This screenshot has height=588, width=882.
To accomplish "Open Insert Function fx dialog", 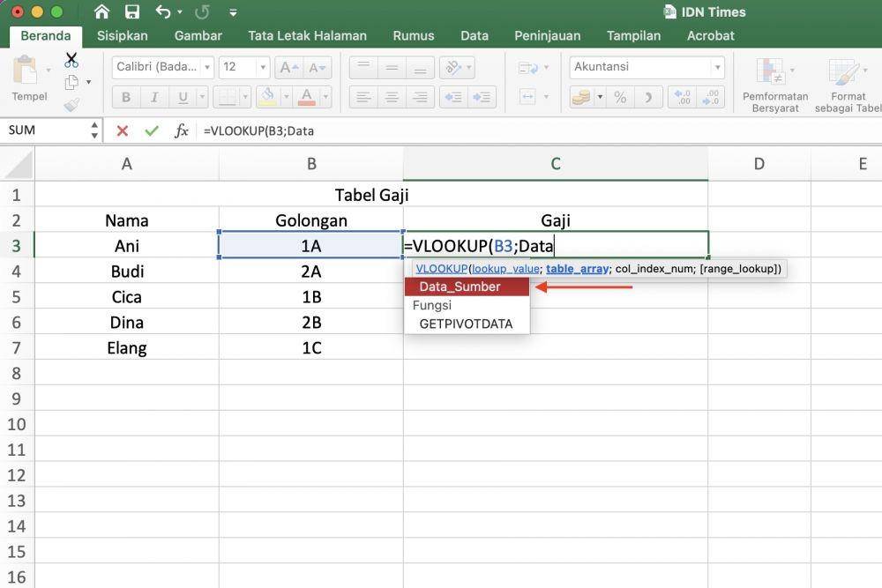I will coord(181,131).
